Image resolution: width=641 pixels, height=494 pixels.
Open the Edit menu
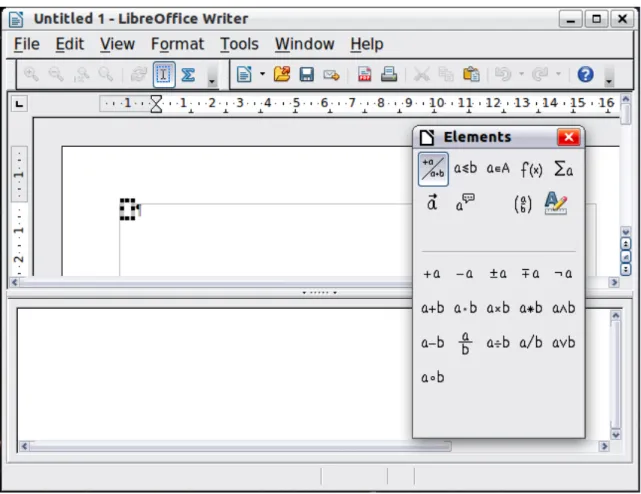pyautogui.click(x=69, y=44)
